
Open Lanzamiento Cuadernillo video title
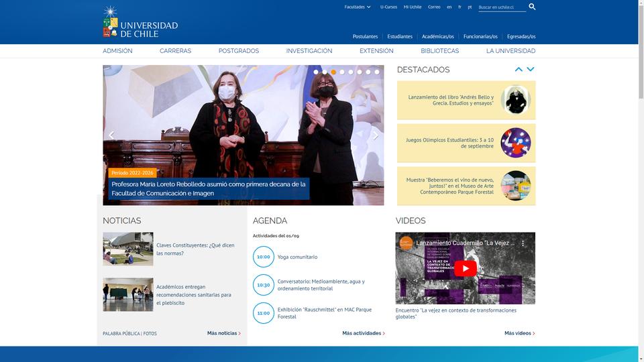[465, 243]
